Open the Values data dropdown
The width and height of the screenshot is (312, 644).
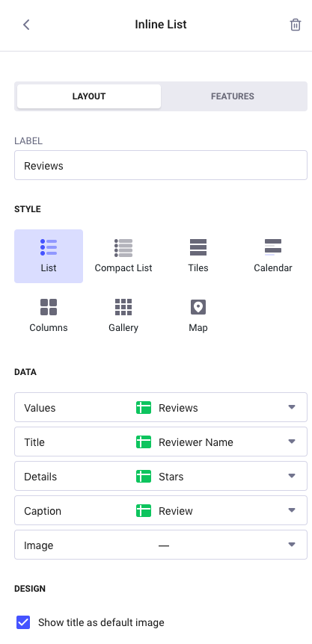click(x=161, y=407)
